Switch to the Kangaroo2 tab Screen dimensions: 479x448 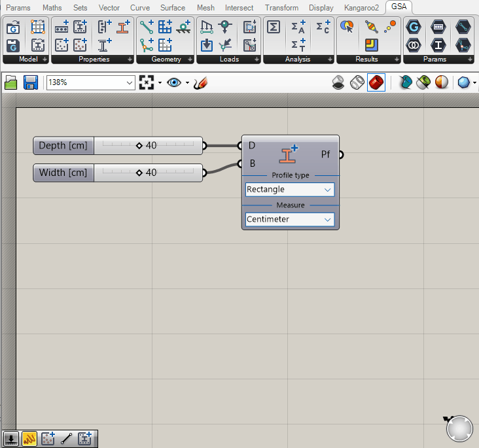pos(361,8)
